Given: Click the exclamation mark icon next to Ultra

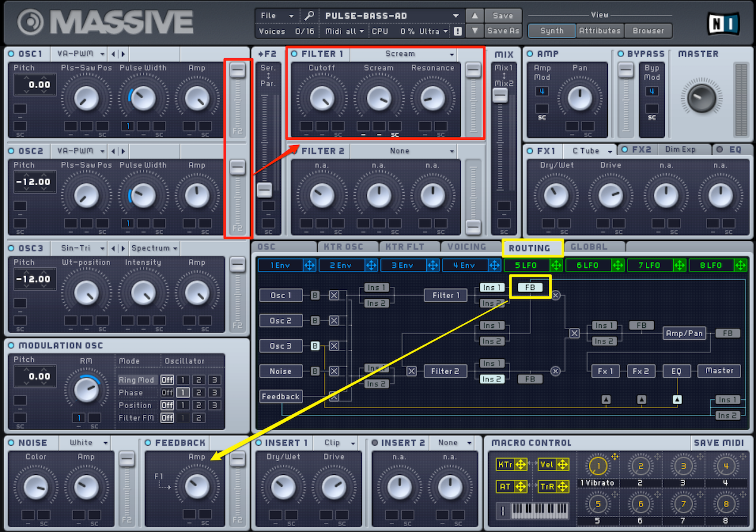Looking at the screenshot, I should point(458,31).
